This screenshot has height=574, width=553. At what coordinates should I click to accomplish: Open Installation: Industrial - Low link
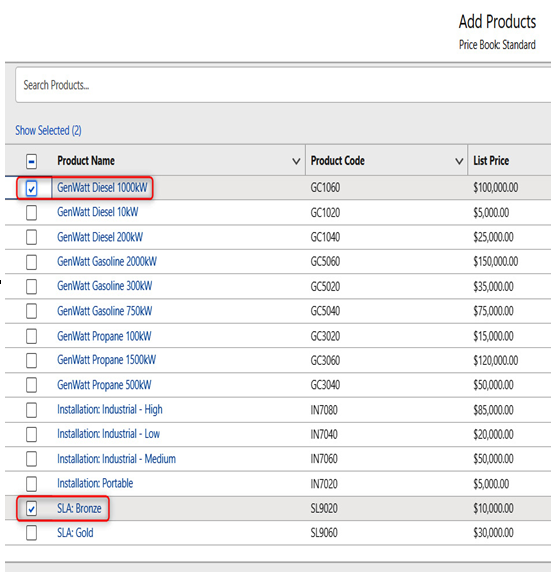108,434
